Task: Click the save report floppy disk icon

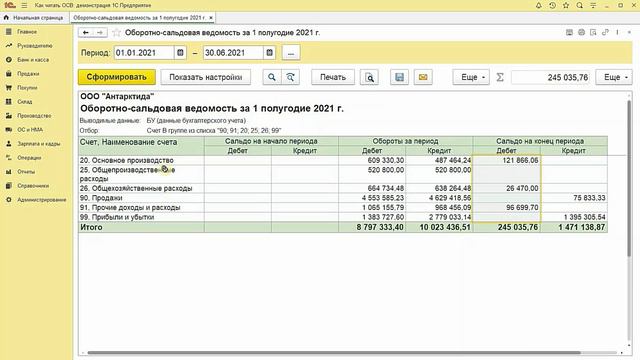Action: click(x=399, y=77)
